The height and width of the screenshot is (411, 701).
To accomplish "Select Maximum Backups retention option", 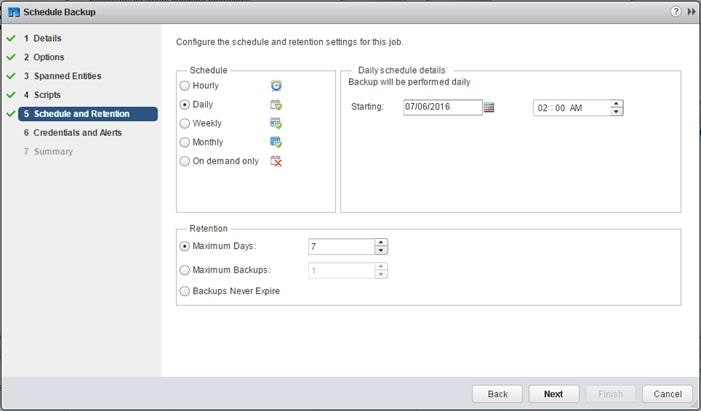I will pyautogui.click(x=184, y=270).
